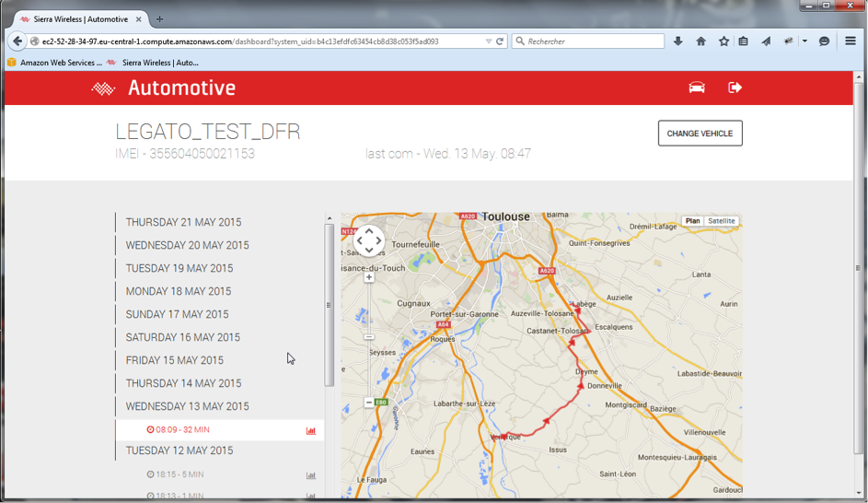Click the map zoom slider handle

(x=369, y=337)
